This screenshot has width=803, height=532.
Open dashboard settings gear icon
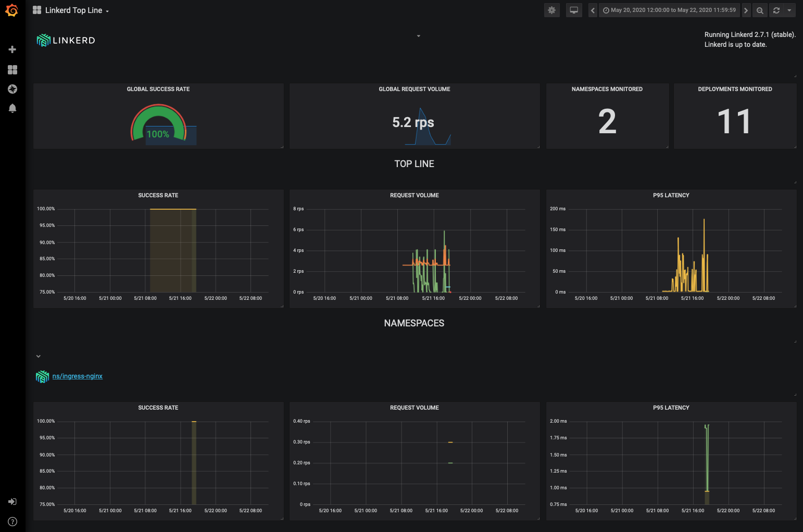pos(552,10)
